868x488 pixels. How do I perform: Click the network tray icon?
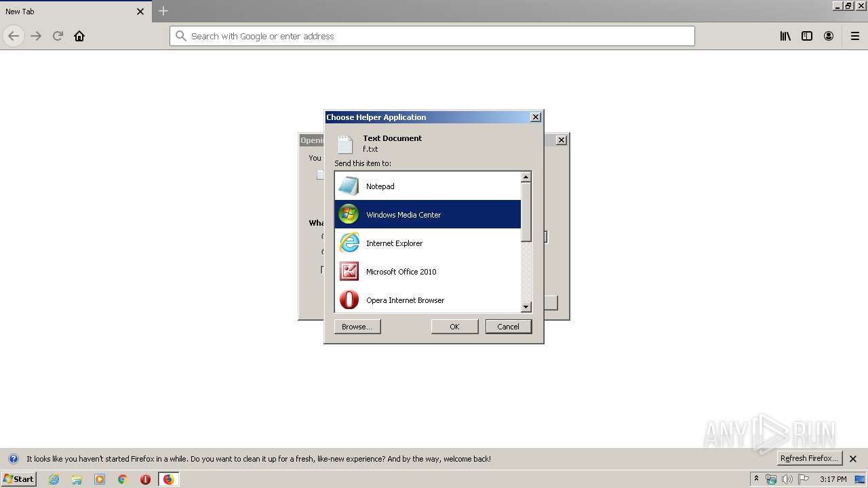[771, 479]
